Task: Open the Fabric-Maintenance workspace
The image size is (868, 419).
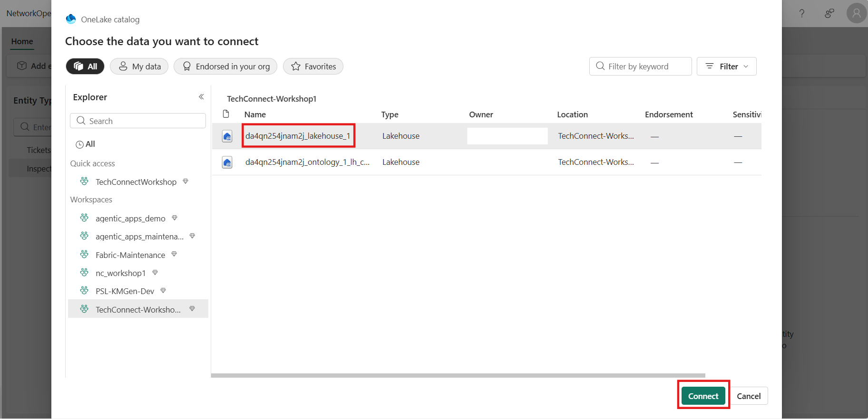Action: [130, 255]
